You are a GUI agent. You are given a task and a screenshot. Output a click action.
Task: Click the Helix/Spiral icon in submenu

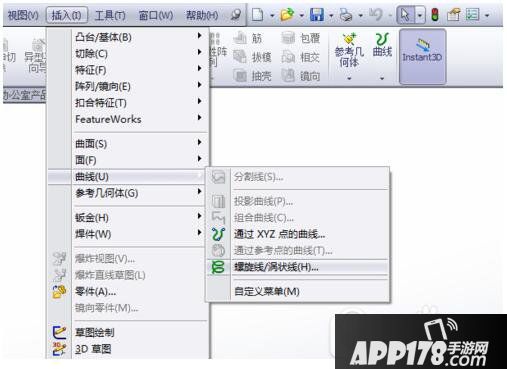[x=218, y=267]
